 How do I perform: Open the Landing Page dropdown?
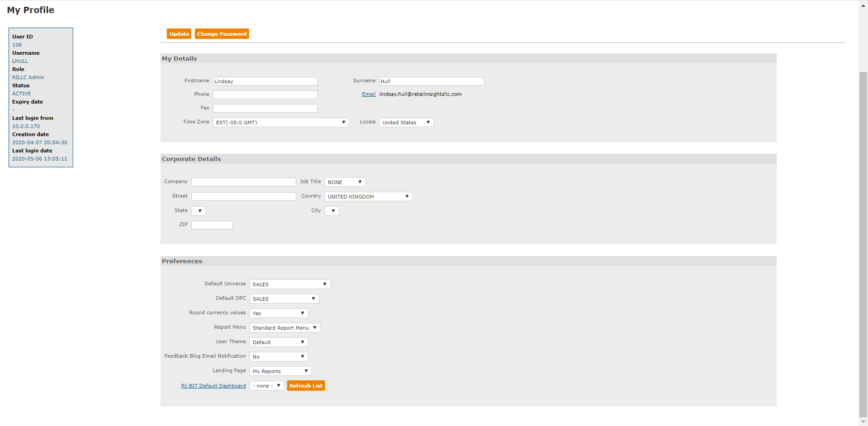[281, 371]
